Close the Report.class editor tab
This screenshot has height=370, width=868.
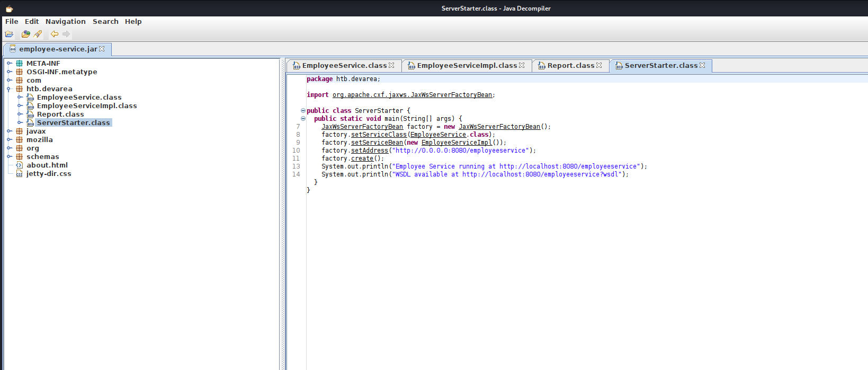tap(599, 65)
